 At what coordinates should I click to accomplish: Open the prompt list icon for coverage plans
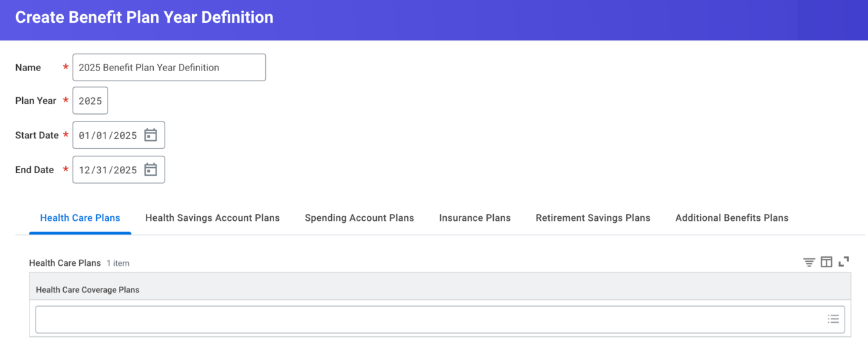[833, 319]
